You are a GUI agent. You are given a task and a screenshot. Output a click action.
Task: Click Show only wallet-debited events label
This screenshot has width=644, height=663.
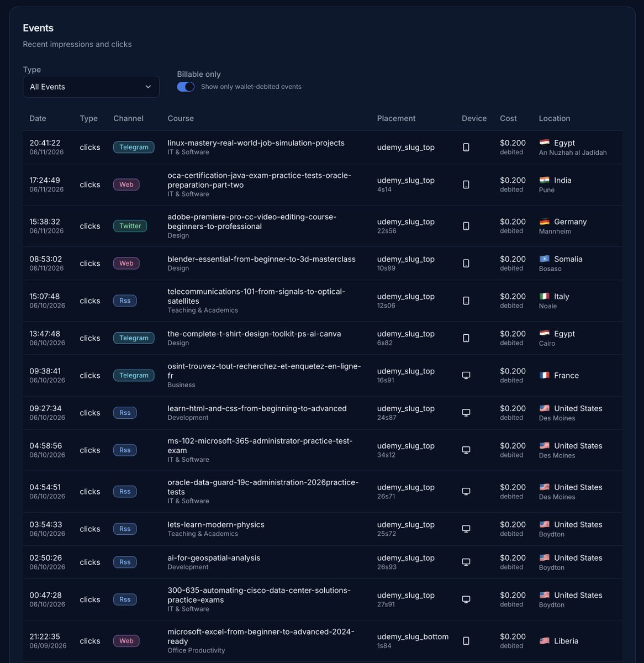(x=251, y=87)
